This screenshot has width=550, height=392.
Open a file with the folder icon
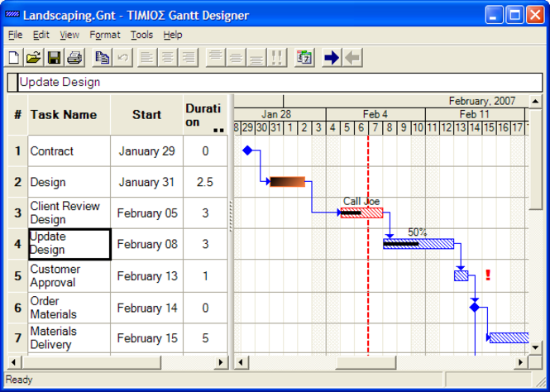33,57
